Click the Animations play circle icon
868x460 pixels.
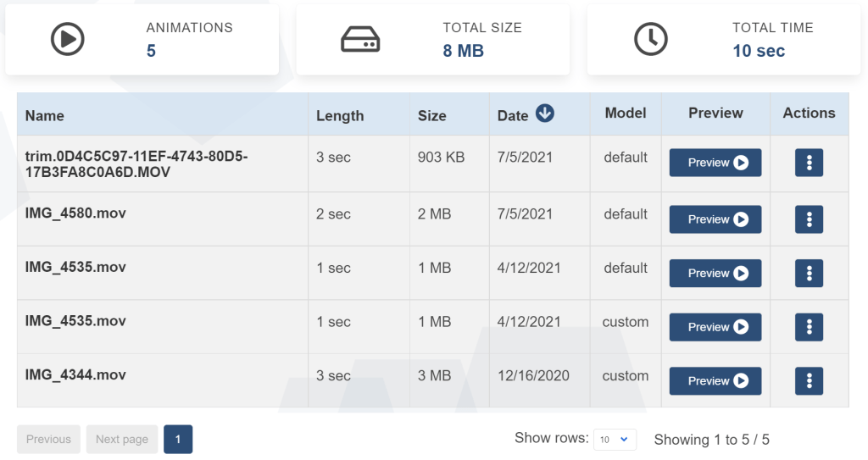67,39
